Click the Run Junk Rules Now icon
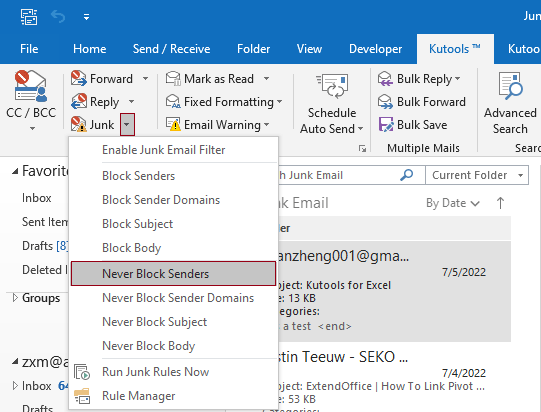 pos(82,372)
